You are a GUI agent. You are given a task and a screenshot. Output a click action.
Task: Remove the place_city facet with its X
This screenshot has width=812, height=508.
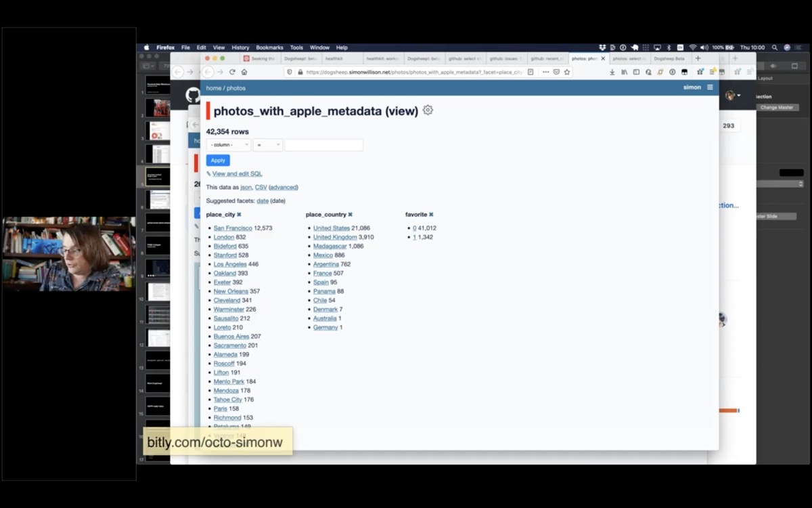pyautogui.click(x=239, y=215)
